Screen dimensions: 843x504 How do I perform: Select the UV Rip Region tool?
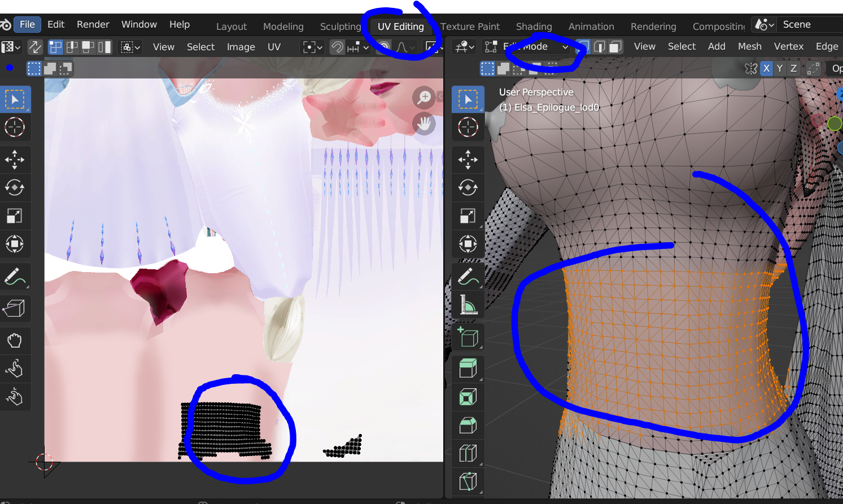pos(15,308)
